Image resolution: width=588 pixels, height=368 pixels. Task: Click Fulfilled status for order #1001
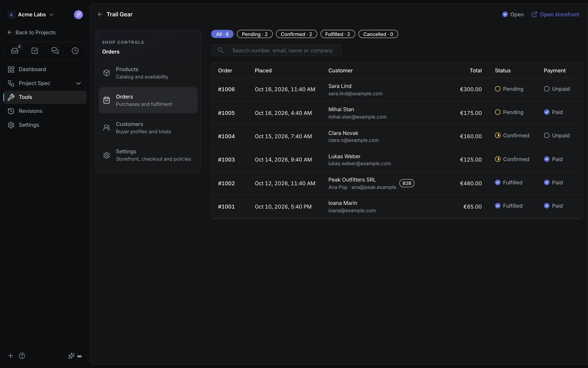point(509,206)
